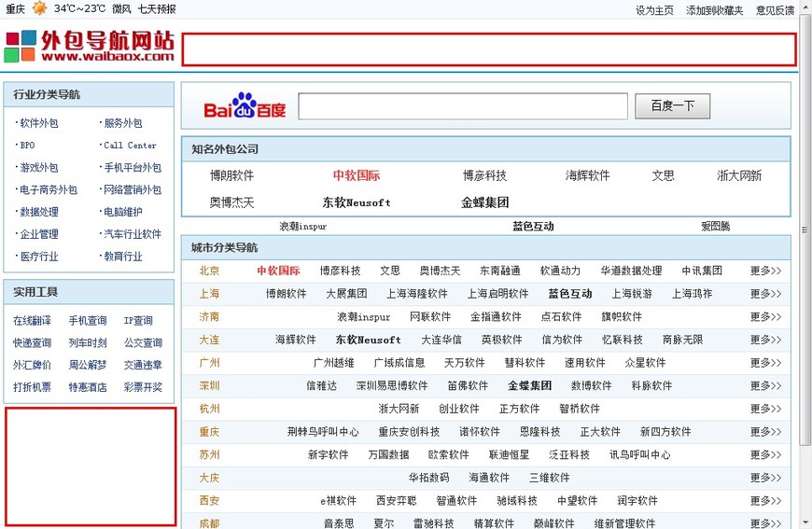Click the 外包导航网站 site logo

pos(89,46)
